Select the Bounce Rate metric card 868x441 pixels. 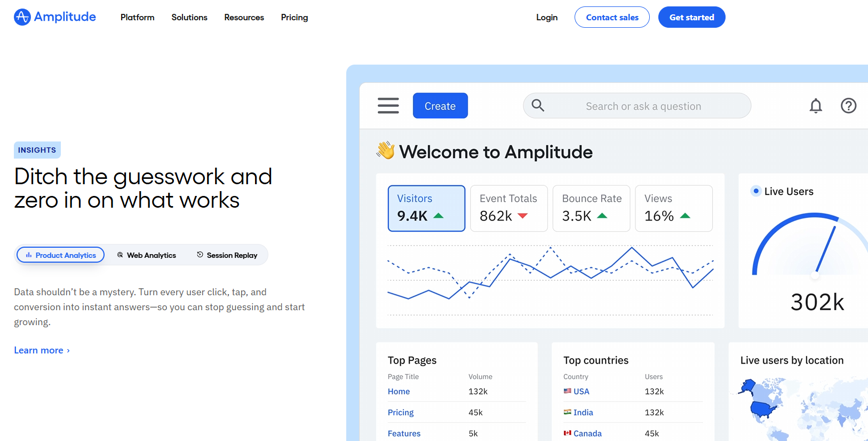(x=592, y=208)
